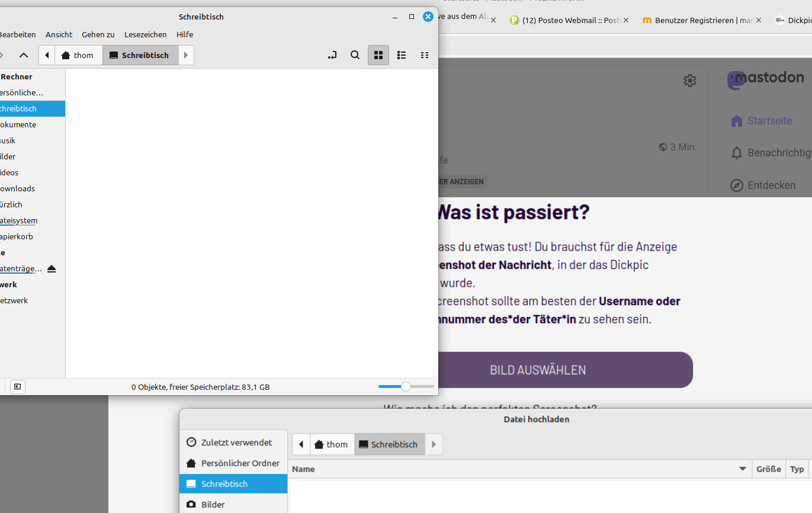Switch file manager to icon view

point(378,55)
